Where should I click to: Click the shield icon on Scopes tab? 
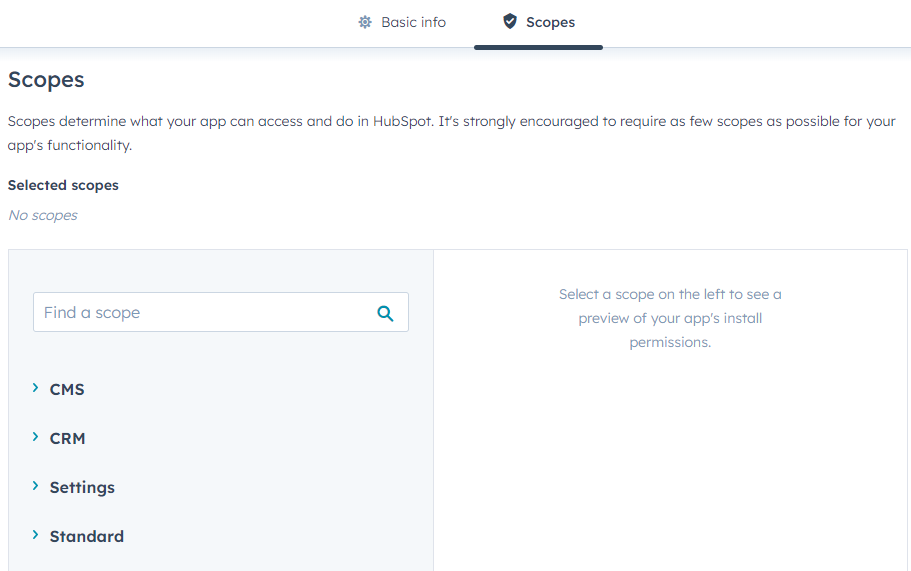click(510, 22)
